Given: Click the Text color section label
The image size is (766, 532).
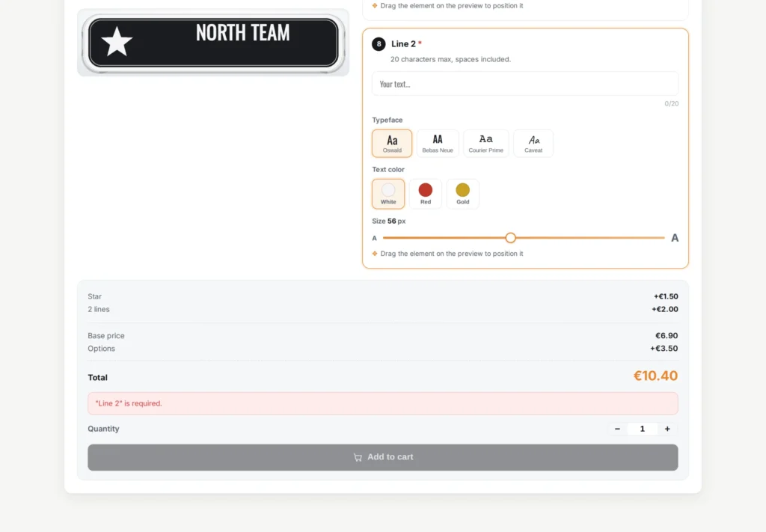Looking at the screenshot, I should (388, 170).
